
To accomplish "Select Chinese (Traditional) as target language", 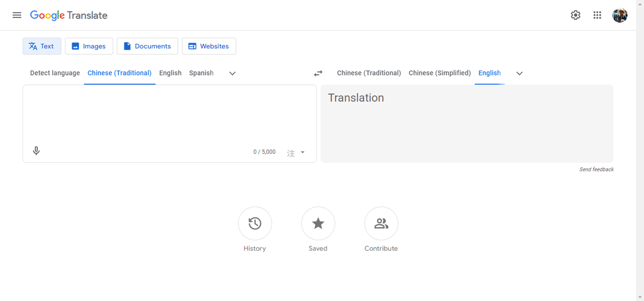I will [369, 73].
